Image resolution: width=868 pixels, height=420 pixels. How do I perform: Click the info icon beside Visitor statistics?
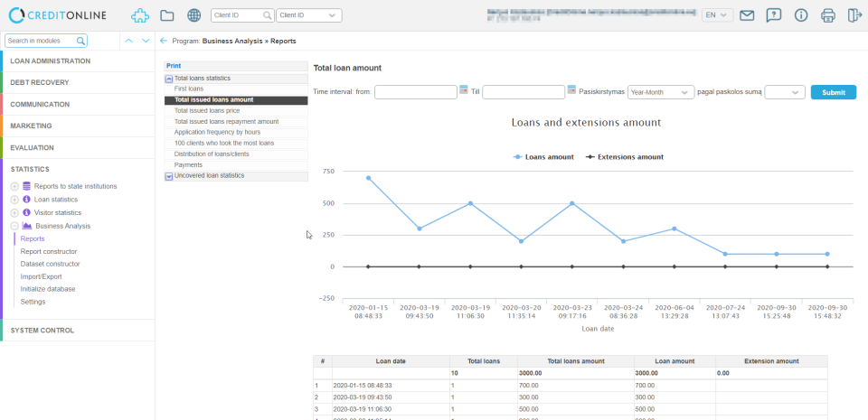[x=26, y=212]
